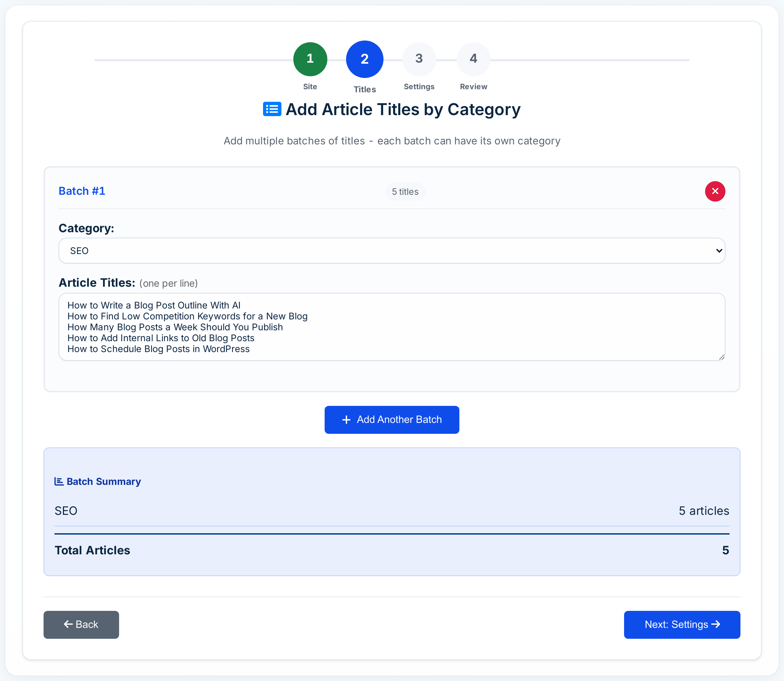Remove Batch #1 with the red X button
The width and height of the screenshot is (784, 681).
point(715,191)
